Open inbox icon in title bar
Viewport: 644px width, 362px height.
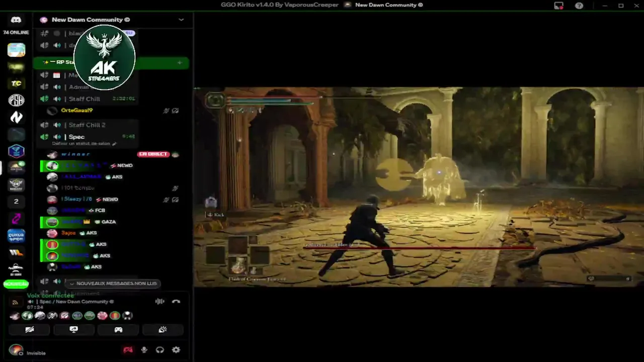pyautogui.click(x=558, y=6)
